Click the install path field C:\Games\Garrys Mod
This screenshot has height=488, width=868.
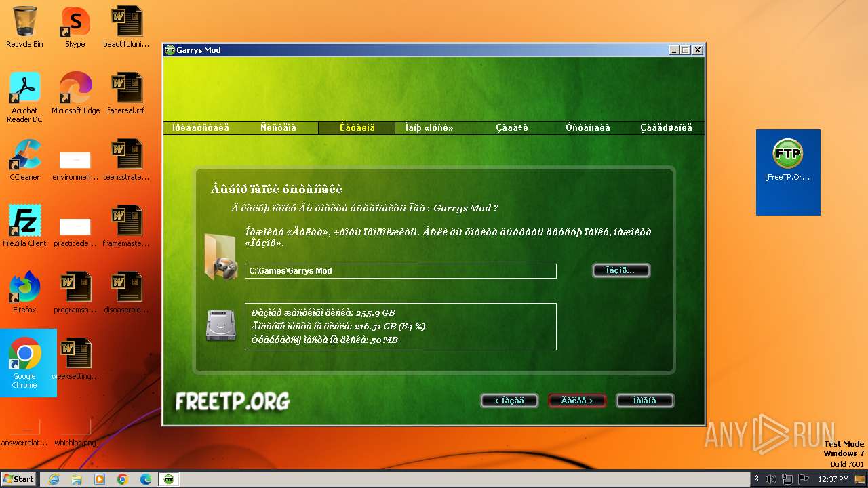pos(401,271)
